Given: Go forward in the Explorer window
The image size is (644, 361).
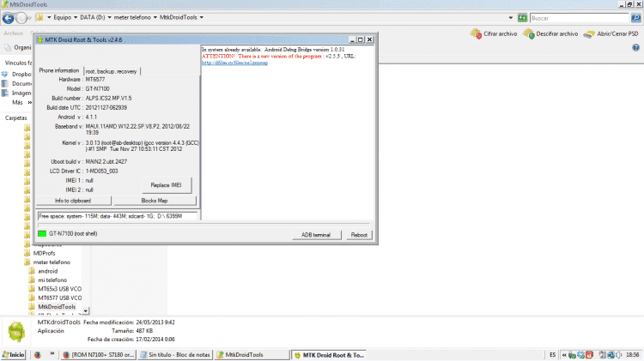Looking at the screenshot, I should [21, 18].
